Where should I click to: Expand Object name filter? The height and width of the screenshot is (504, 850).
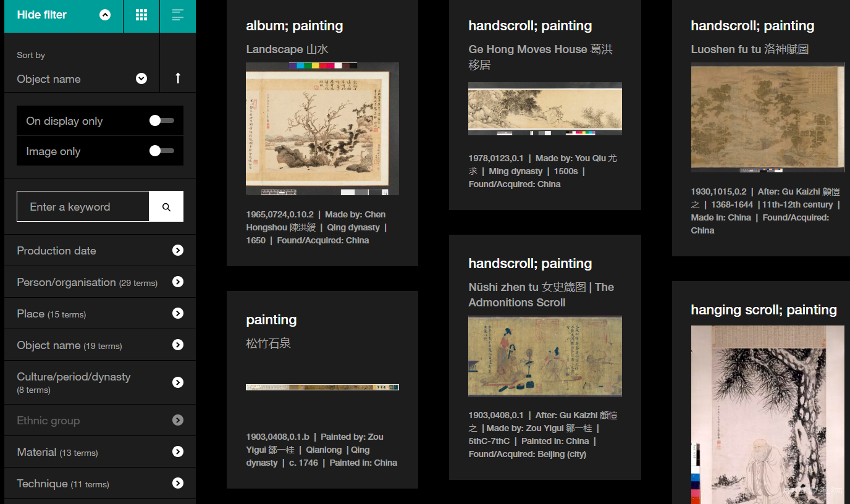(100, 345)
